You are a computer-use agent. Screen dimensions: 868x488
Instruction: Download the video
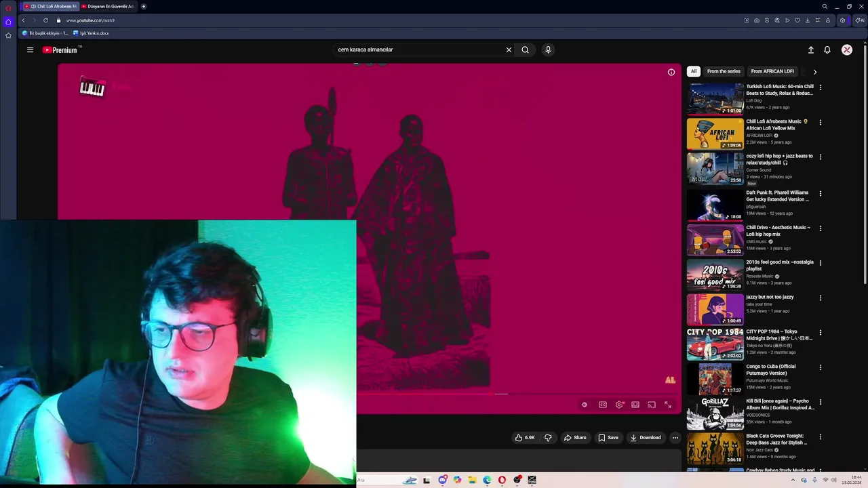coord(646,437)
